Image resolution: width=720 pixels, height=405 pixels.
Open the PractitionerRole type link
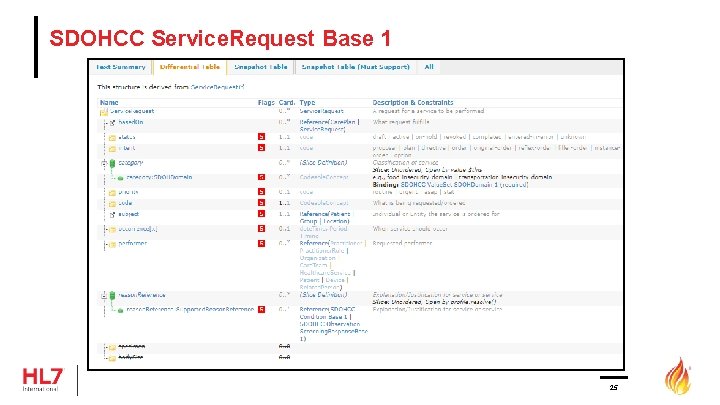(322, 251)
